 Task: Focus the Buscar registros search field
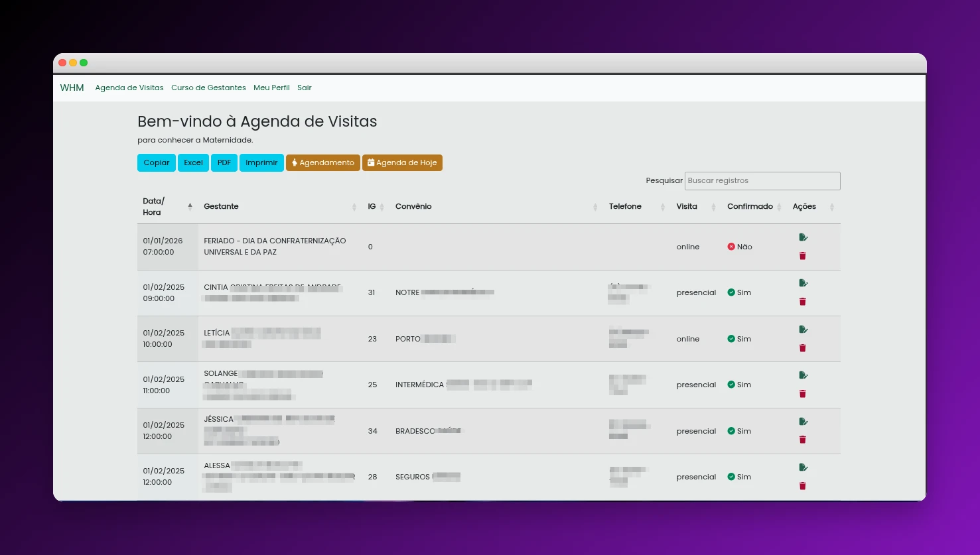click(762, 180)
